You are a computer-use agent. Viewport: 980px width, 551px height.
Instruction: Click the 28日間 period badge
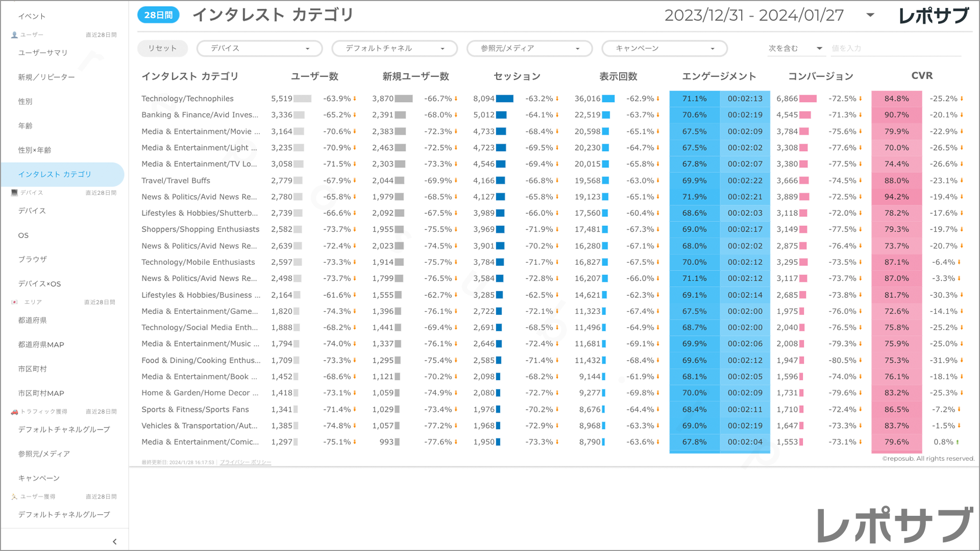click(x=158, y=15)
